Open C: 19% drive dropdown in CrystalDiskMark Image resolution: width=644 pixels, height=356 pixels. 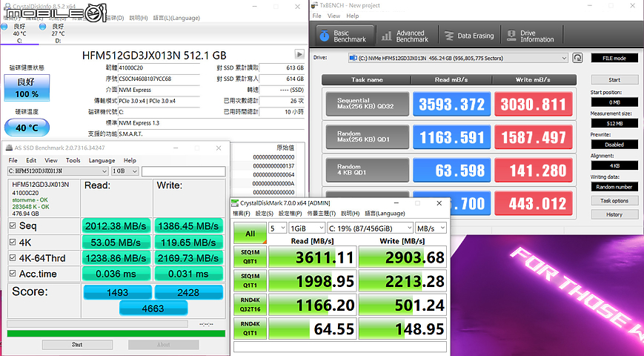370,228
